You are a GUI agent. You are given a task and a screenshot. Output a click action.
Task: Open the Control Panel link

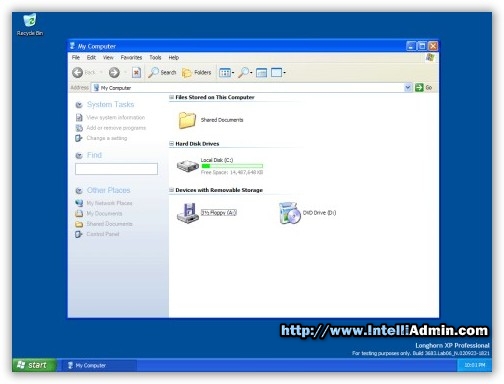[x=103, y=234]
